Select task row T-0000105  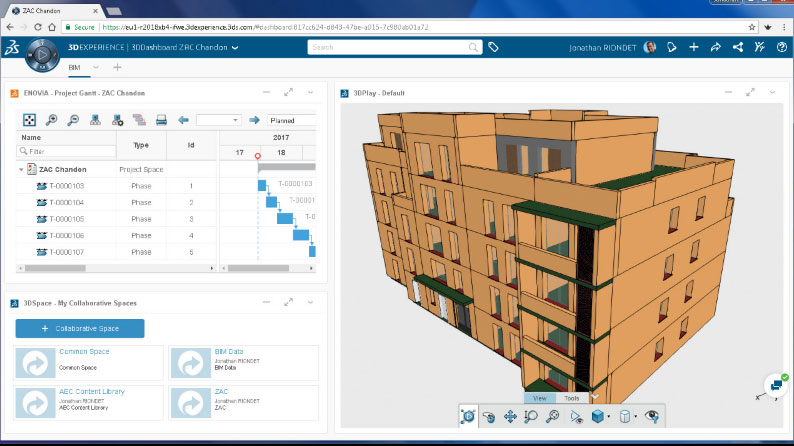click(116, 219)
